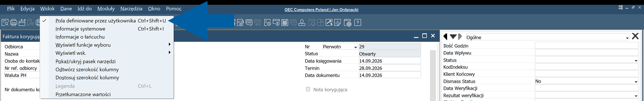Image resolution: width=644 pixels, height=101 pixels.
Task: Open help question mark toolbar icon
Action: click(358, 23)
